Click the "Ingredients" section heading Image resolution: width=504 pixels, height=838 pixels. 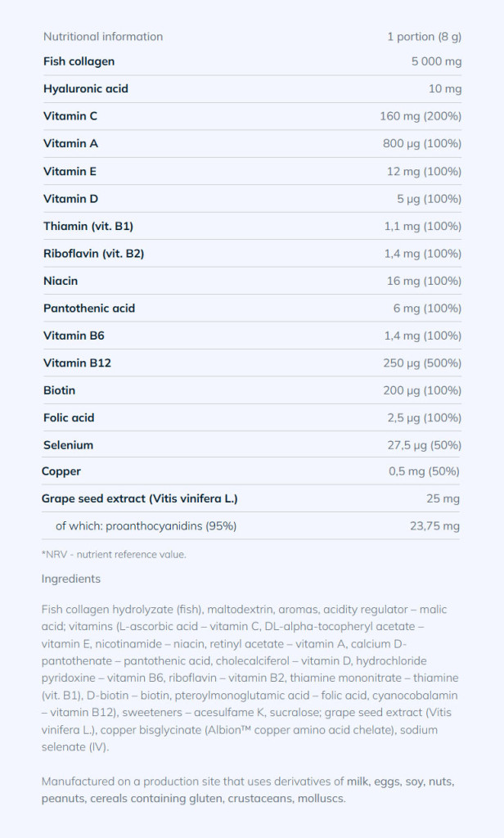click(x=71, y=579)
